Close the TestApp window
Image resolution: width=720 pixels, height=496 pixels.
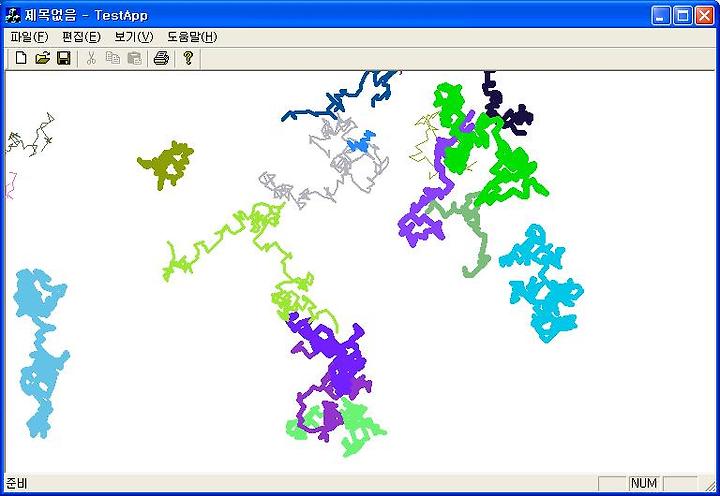pos(704,16)
